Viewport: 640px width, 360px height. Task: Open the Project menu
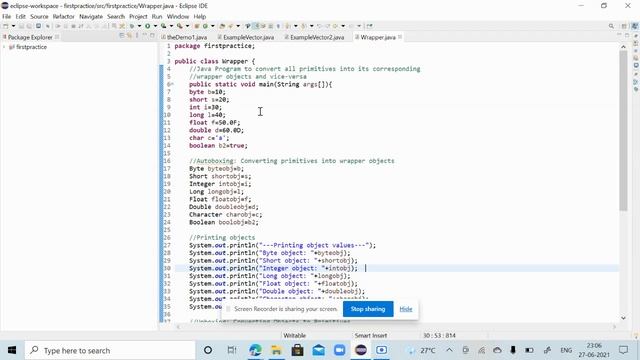[138, 16]
